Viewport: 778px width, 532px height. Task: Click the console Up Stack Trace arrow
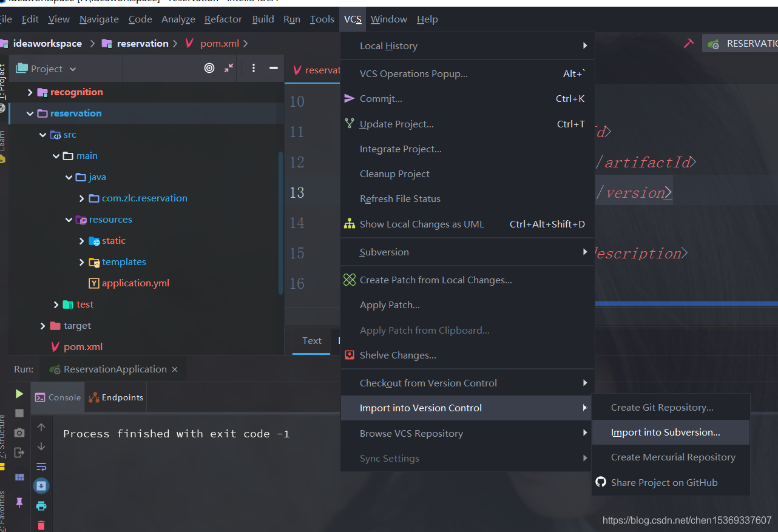pos(41,427)
